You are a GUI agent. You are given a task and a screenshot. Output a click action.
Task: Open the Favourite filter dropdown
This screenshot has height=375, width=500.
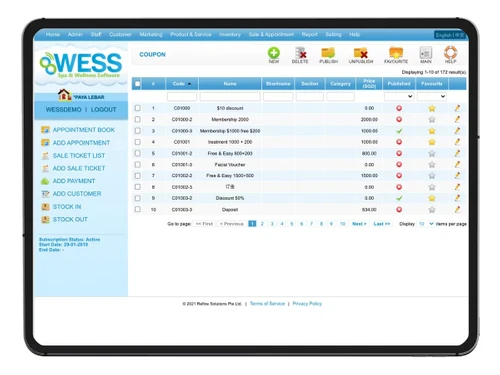tap(432, 96)
